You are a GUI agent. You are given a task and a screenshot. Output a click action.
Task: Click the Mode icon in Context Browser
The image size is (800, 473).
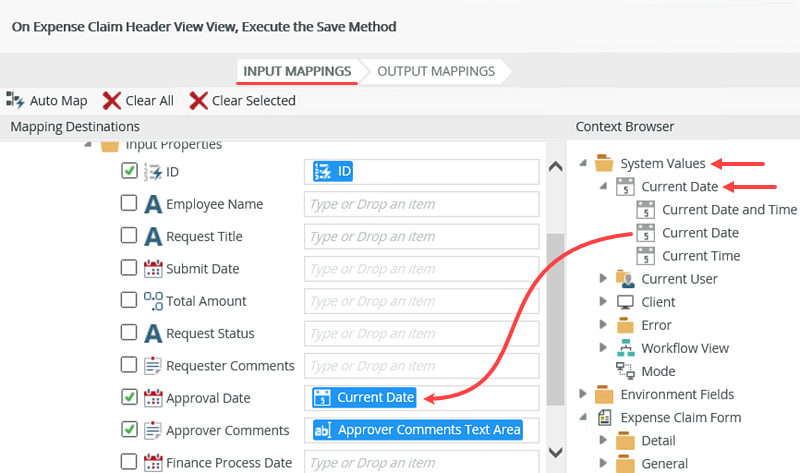pyautogui.click(x=625, y=371)
